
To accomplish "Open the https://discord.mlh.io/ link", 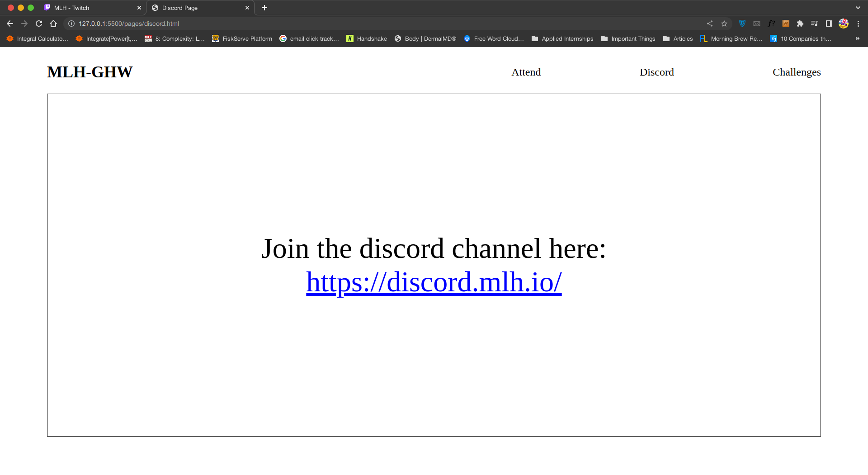I will coord(434,282).
